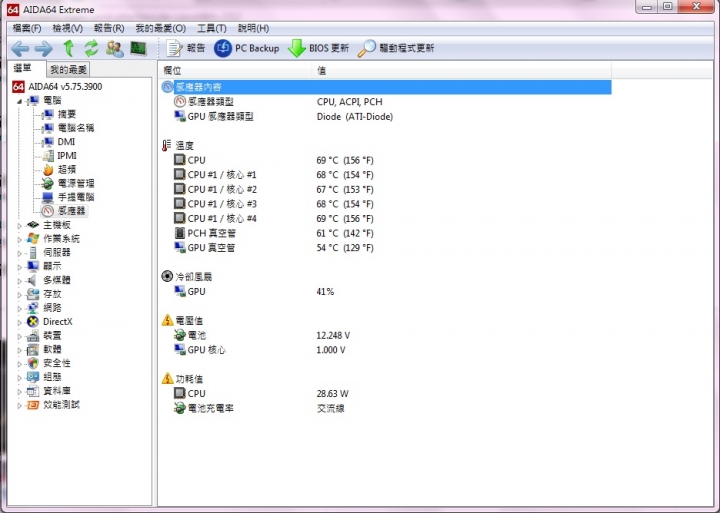Screen dimensions: 720x513
Task: Select the GPU 真空管 temperature row
Action: [386, 248]
